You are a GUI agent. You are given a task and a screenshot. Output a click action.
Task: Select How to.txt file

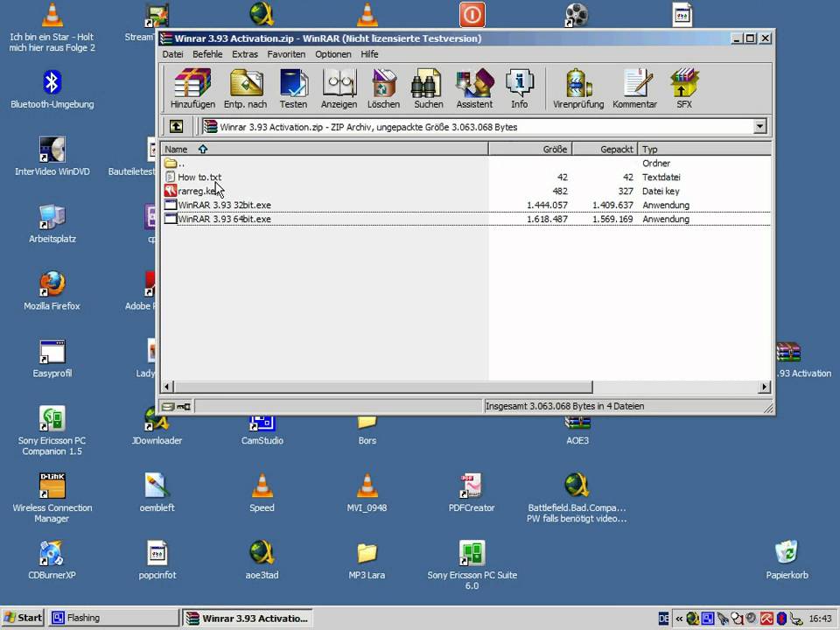pyautogui.click(x=466, y=178)
